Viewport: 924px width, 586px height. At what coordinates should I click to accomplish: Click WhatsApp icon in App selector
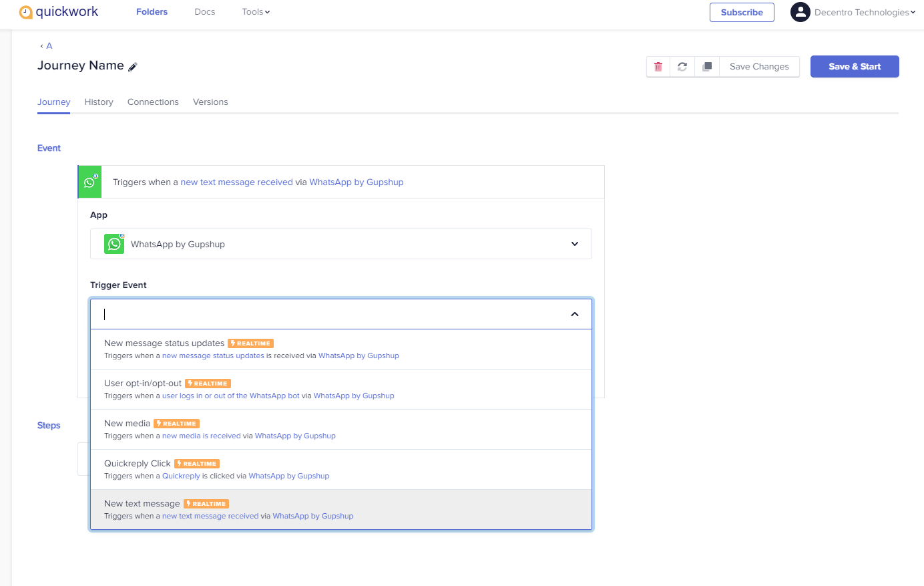pos(114,244)
